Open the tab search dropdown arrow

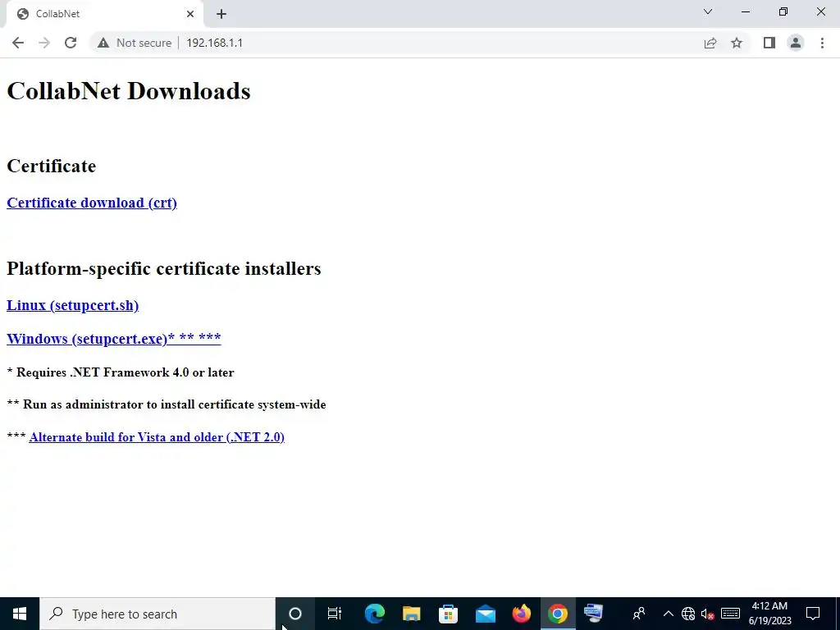[x=708, y=11]
